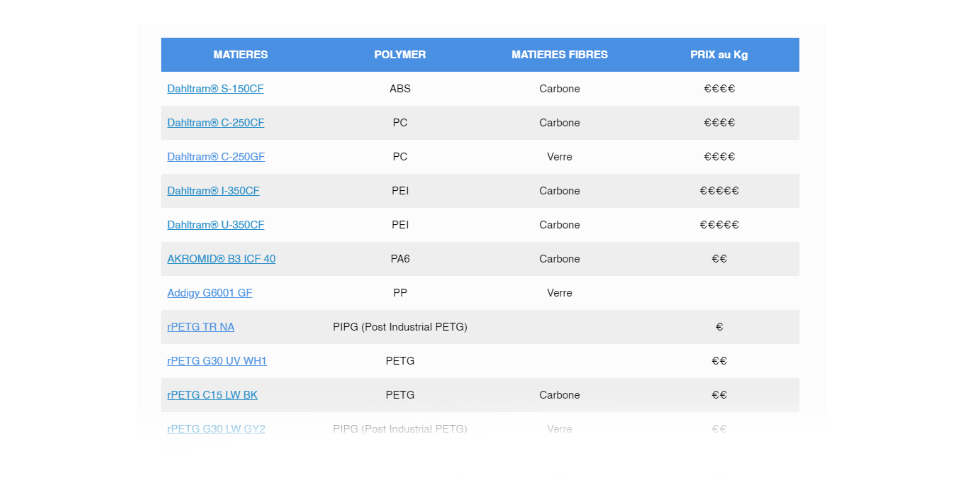Viewport: 954px width, 486px height.
Task: Open the rPETG TR NA link
Action: point(201,327)
